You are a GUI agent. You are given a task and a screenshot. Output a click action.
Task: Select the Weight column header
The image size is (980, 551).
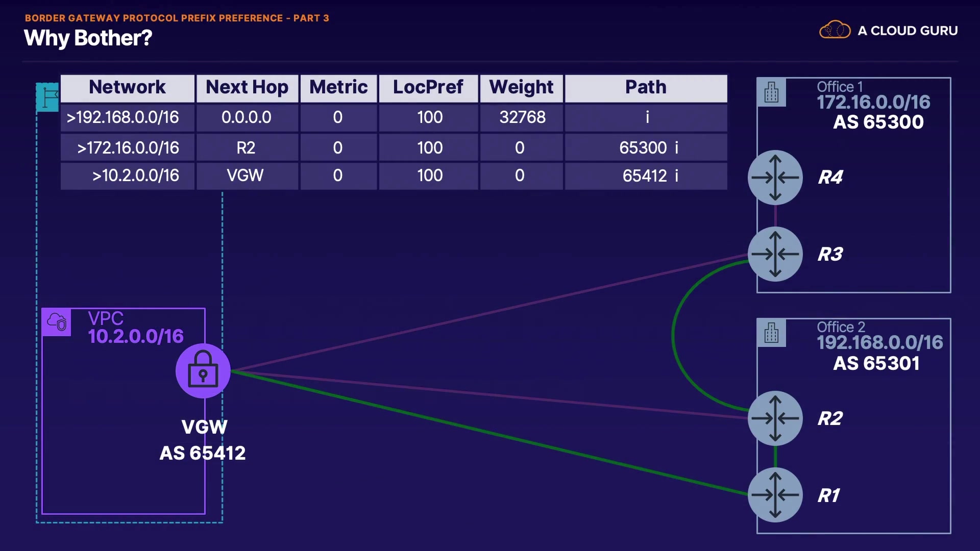click(521, 88)
